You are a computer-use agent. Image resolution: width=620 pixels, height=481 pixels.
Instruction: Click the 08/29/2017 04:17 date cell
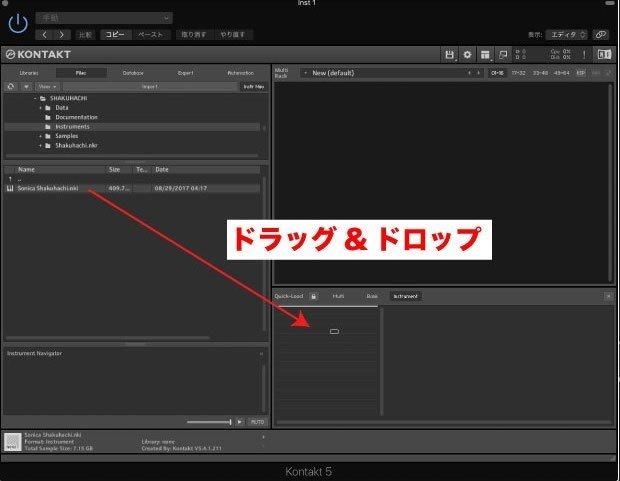coord(180,188)
